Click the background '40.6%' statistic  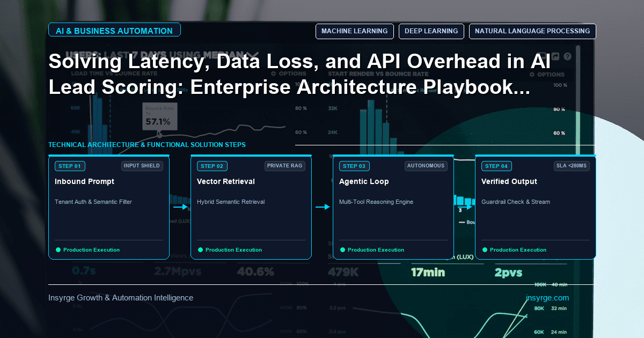(x=255, y=272)
